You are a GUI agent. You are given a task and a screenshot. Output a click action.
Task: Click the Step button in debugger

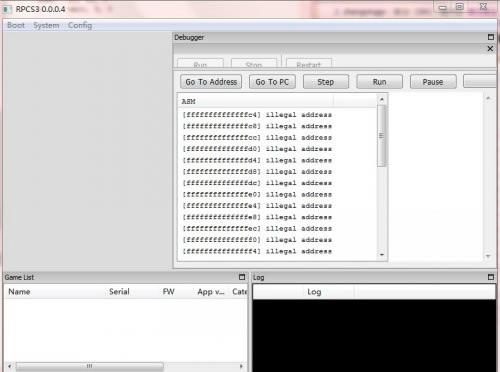(326, 82)
